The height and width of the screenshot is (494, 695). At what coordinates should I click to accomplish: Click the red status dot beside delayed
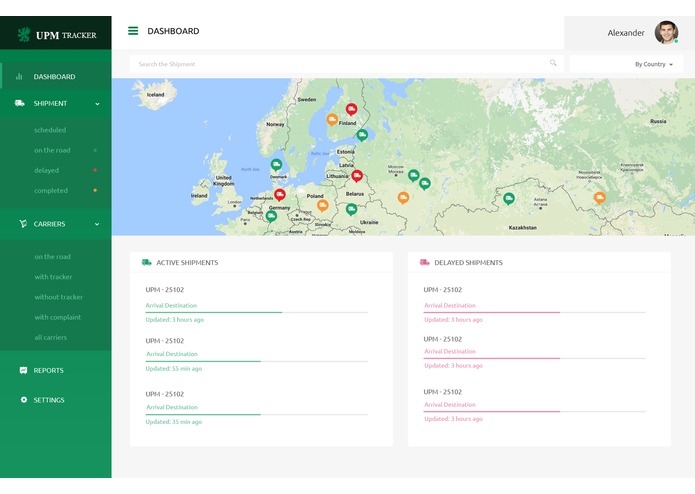[x=95, y=170]
